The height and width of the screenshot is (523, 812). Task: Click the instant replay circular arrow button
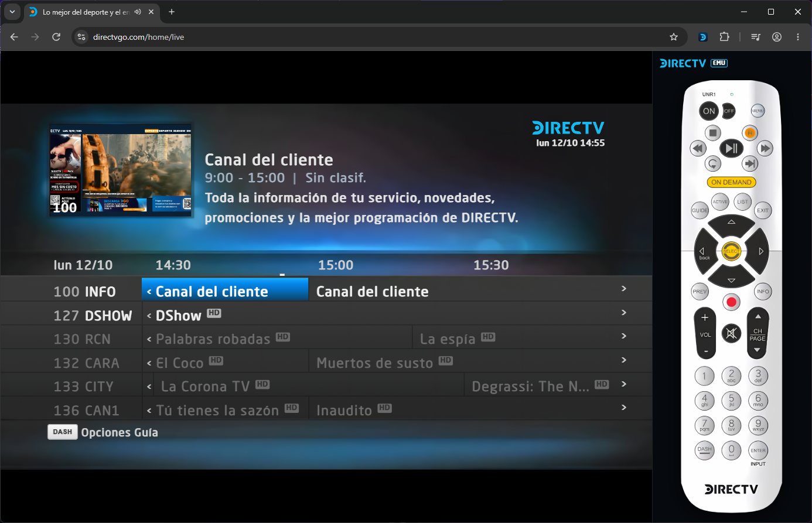point(712,163)
